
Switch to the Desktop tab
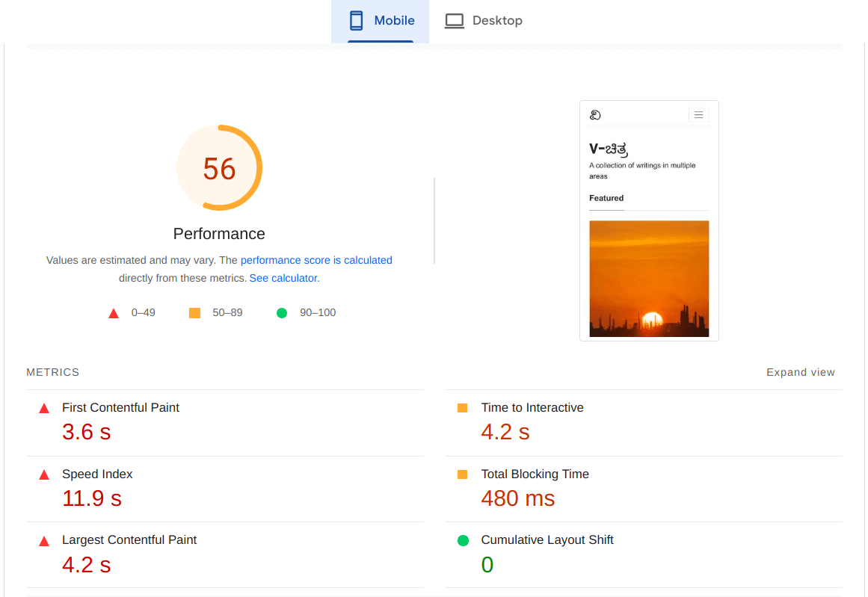point(484,20)
